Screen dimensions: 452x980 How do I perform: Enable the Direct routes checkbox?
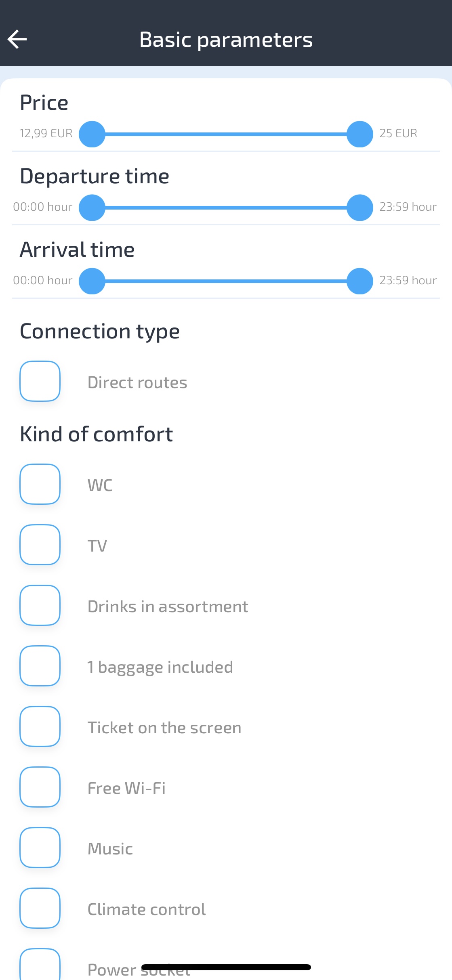pos(40,381)
